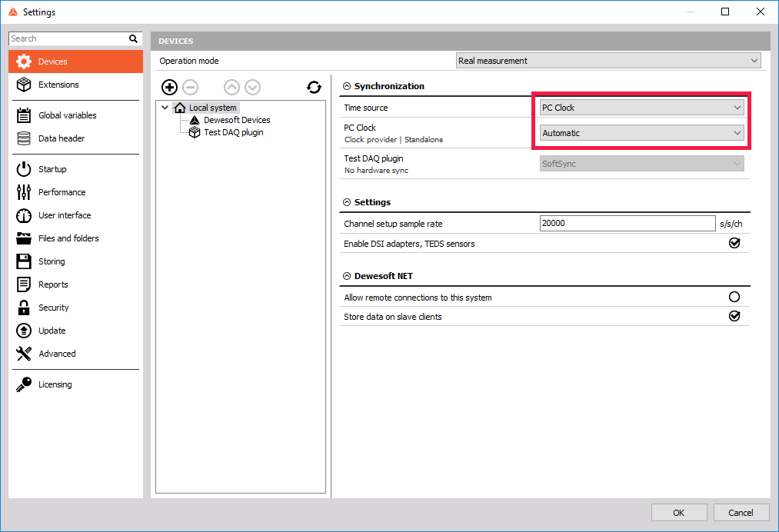
Task: Move device down with arrow icon
Action: 252,88
